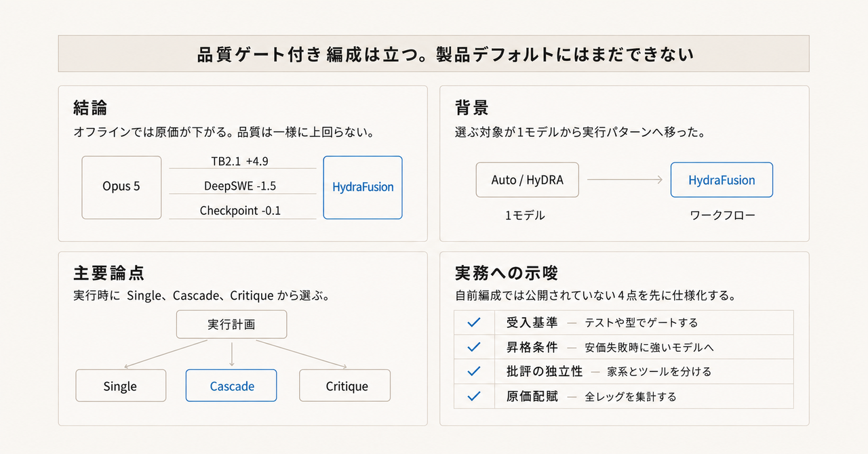Viewport: 868px width, 454px height.
Task: Click the text 安価失敗時に強いモデルへ
Action: 650,348
